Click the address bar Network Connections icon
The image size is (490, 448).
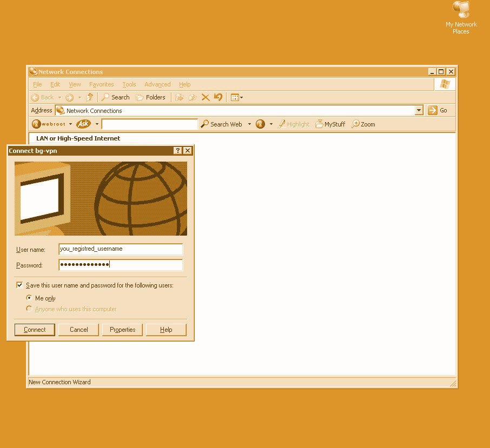point(61,110)
